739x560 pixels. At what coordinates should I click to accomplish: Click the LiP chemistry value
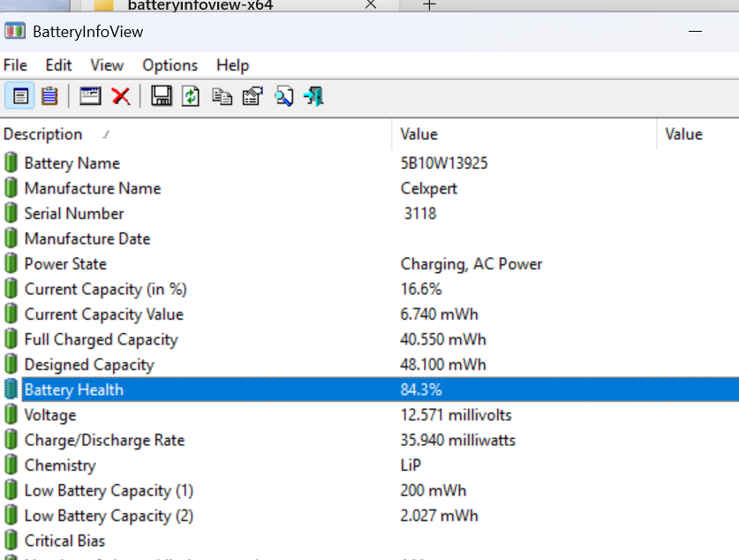(x=411, y=465)
